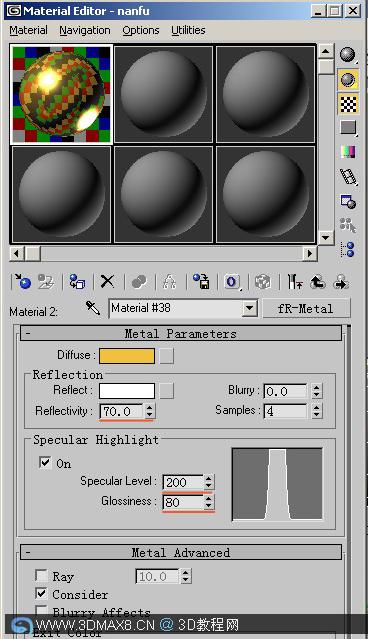Screen dimensions: 368x639
Task: Collapse the Metal Parameters rollout
Action: click(181, 333)
